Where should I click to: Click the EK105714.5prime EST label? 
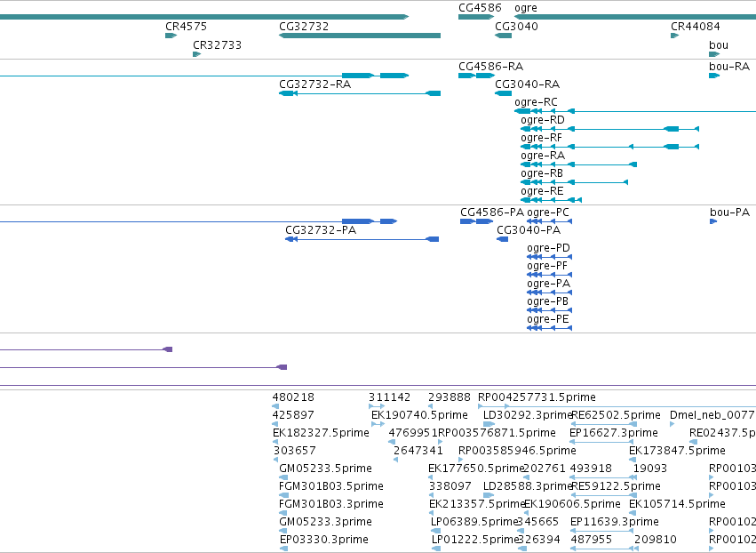click(x=678, y=505)
